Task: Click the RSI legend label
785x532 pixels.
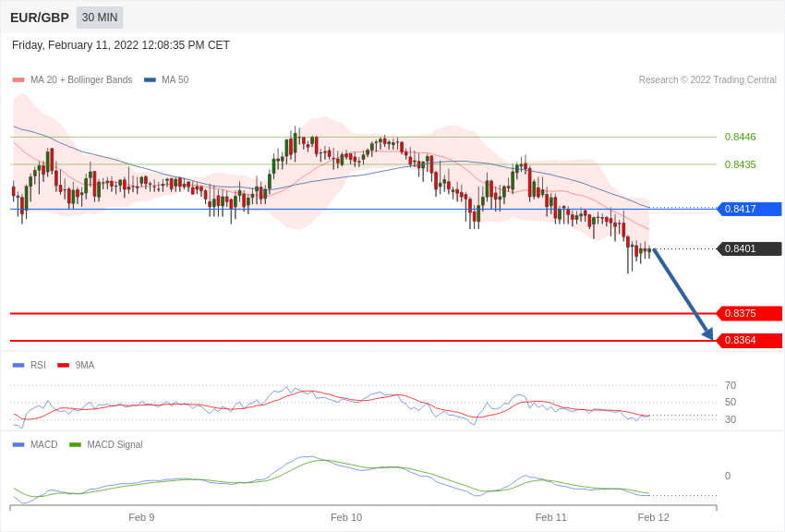Action: pyautogui.click(x=38, y=366)
